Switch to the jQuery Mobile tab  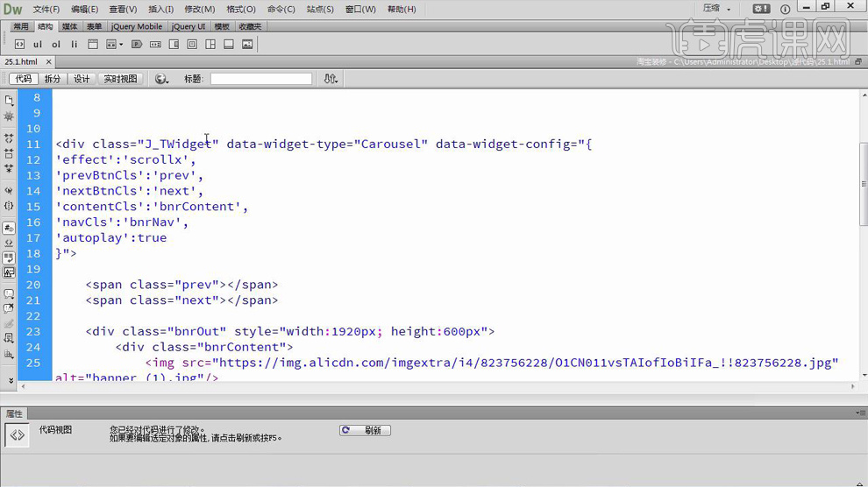[x=137, y=26]
